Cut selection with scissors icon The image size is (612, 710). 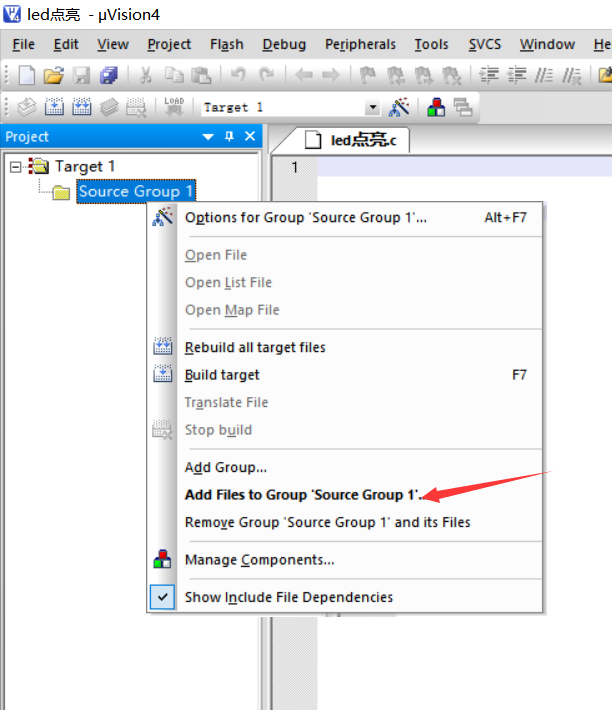(x=146, y=75)
